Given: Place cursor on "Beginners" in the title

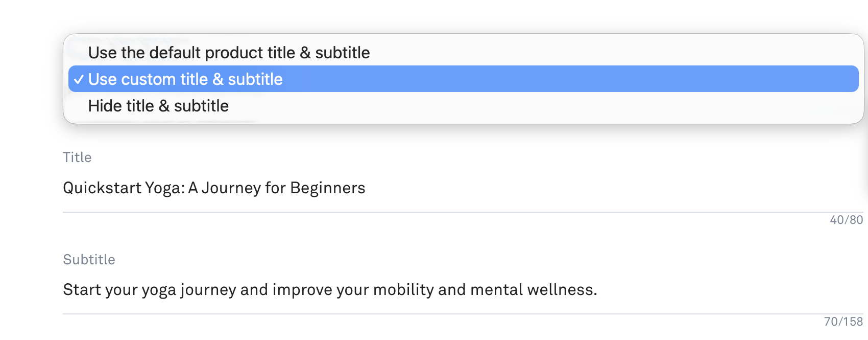Looking at the screenshot, I should pyautogui.click(x=327, y=188).
